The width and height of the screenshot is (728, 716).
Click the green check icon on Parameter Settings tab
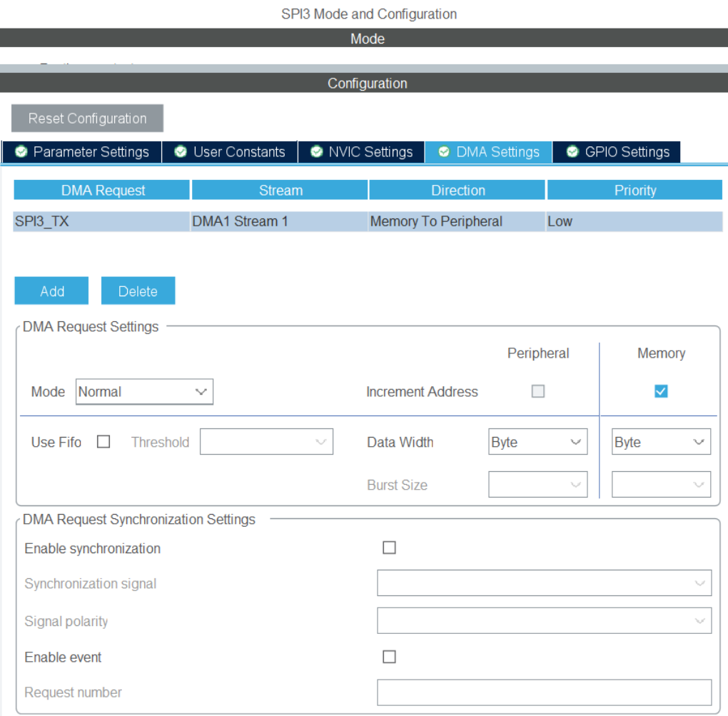click(x=21, y=151)
